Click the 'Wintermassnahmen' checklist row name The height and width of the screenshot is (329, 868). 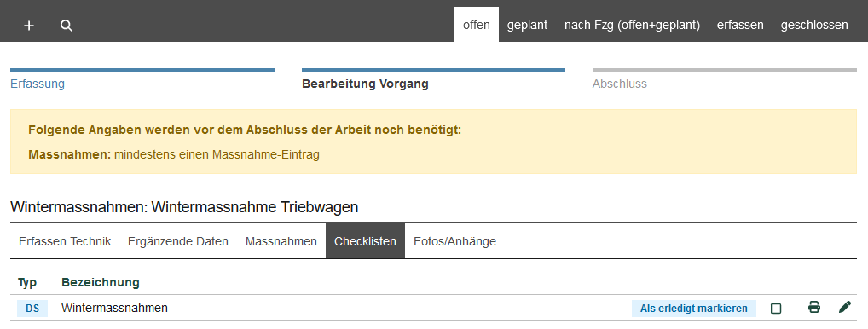coord(114,308)
